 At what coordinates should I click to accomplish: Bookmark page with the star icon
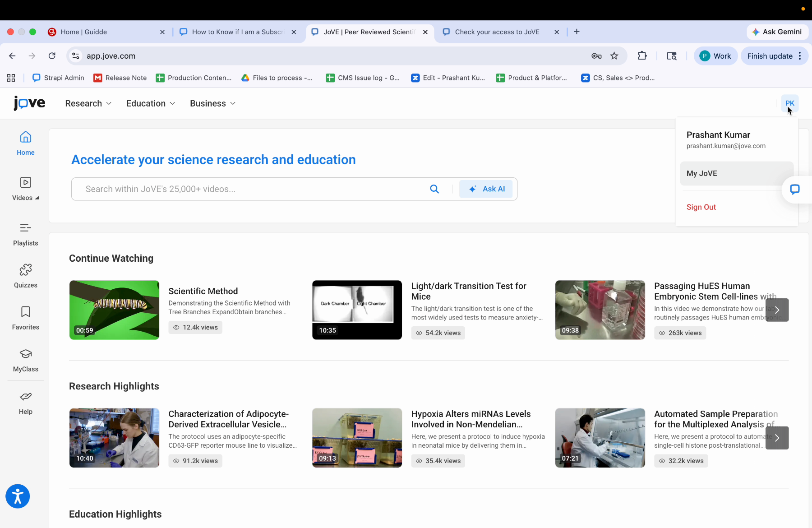click(x=614, y=56)
